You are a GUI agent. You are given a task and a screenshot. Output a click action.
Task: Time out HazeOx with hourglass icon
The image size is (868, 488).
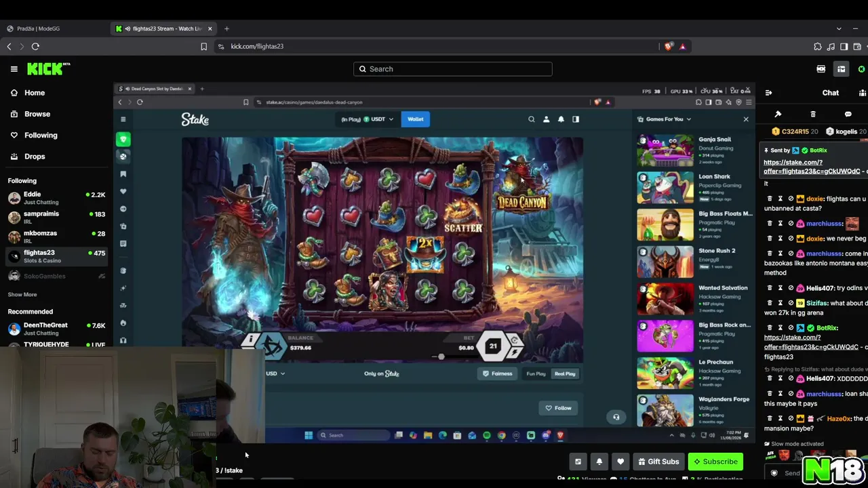coord(780,419)
